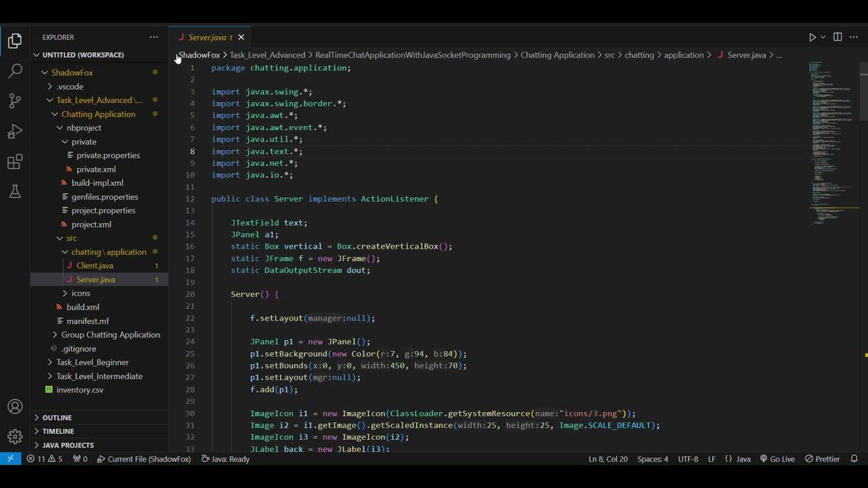
Task: Open the Run and Debug view
Action: pos(15,131)
